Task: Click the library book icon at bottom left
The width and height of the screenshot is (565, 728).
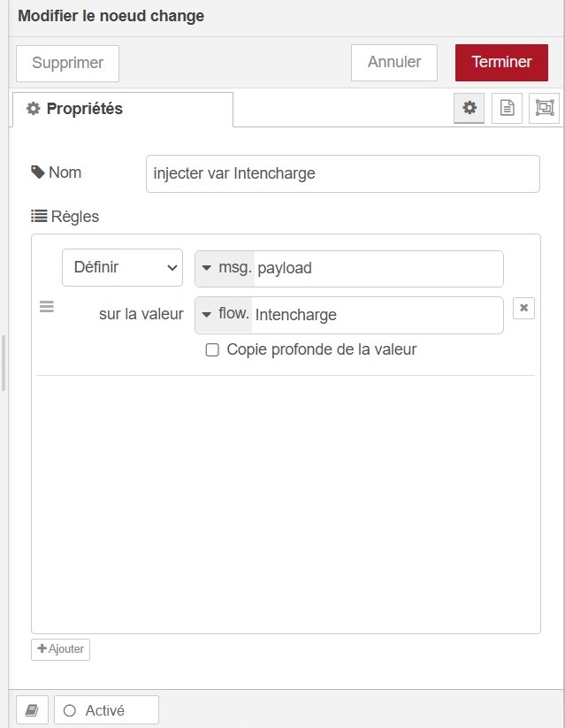Action: [32, 709]
